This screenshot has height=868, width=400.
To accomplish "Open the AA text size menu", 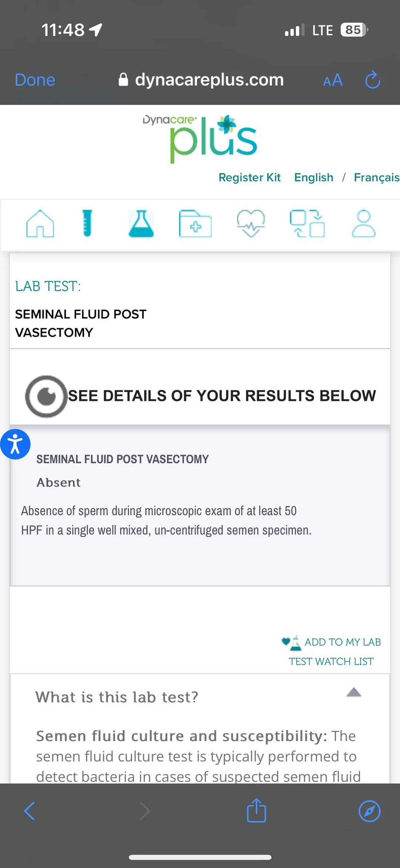I will 332,80.
